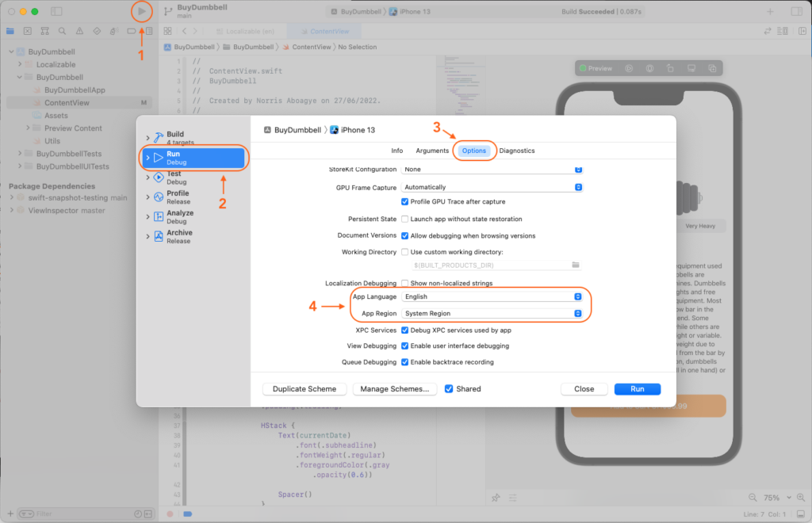The image size is (812, 523).
Task: Open the preview zoom percentage dropdown
Action: tap(777, 498)
